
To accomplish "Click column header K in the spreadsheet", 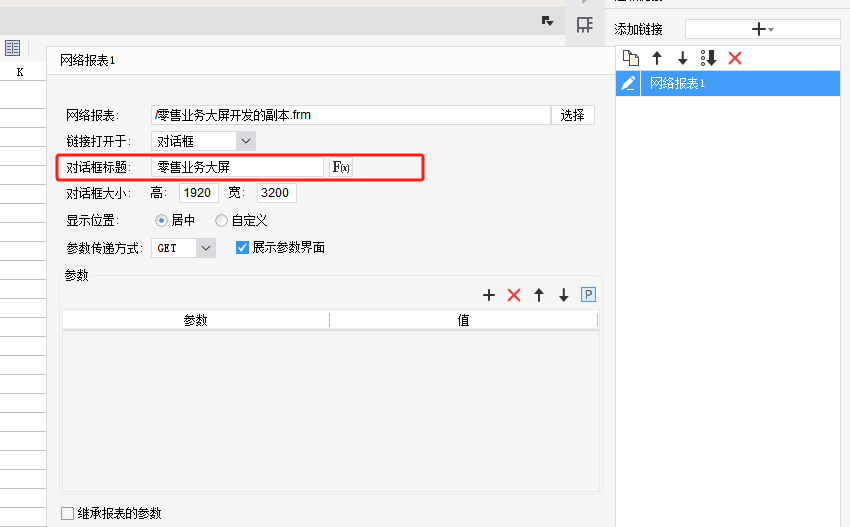I will [x=20, y=72].
